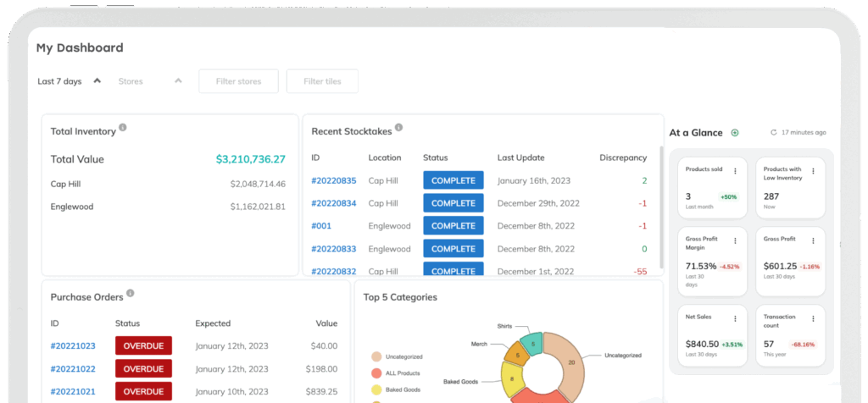Image resolution: width=868 pixels, height=403 pixels.
Task: Open options for Products with Low Inventory tile
Action: click(813, 171)
